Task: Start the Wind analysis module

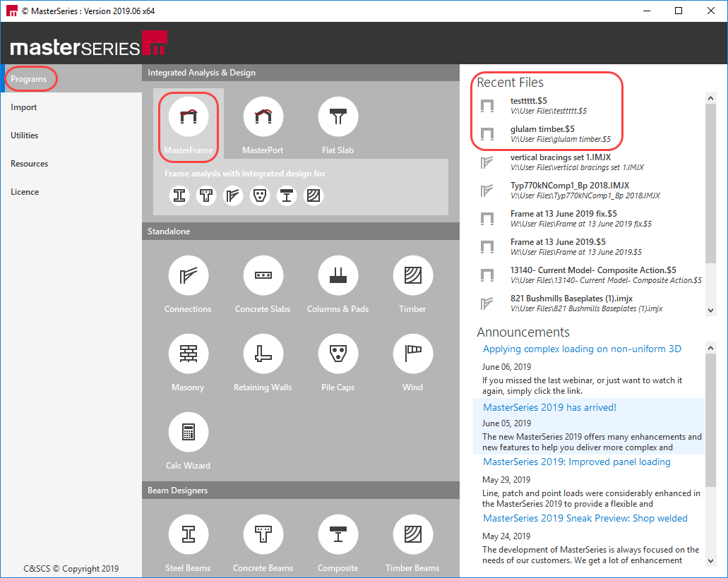Action: coord(412,354)
